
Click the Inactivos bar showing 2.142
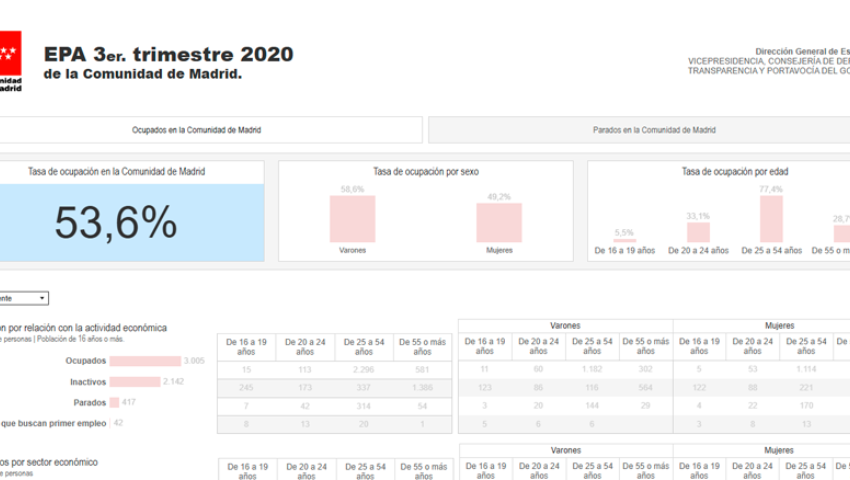click(x=135, y=382)
